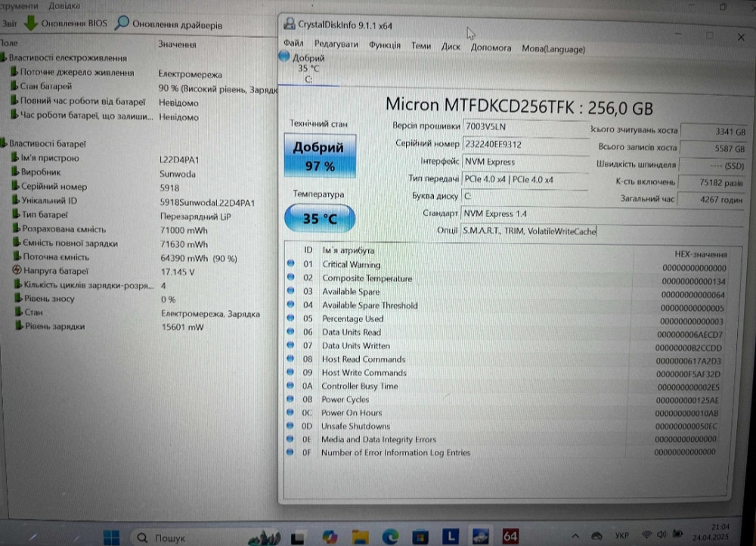Screen dimensions: 756x546
Task: Select the Оновлення BIOS green arrow icon
Action: pyautogui.click(x=32, y=23)
